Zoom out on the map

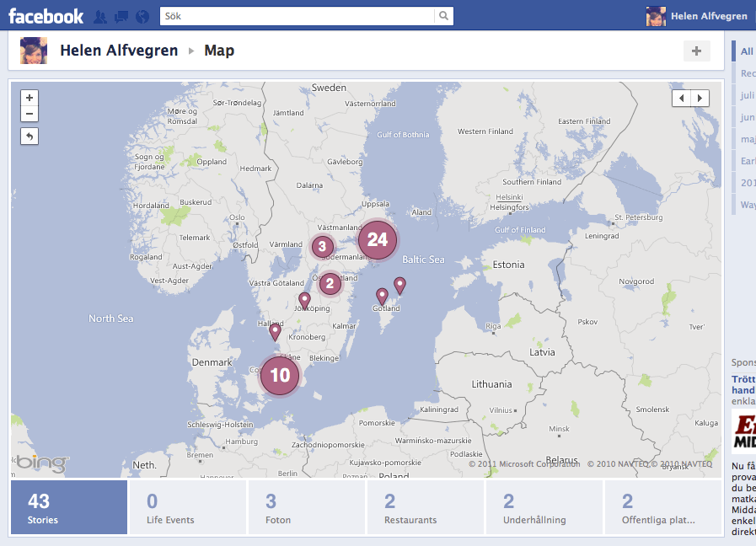coord(29,115)
